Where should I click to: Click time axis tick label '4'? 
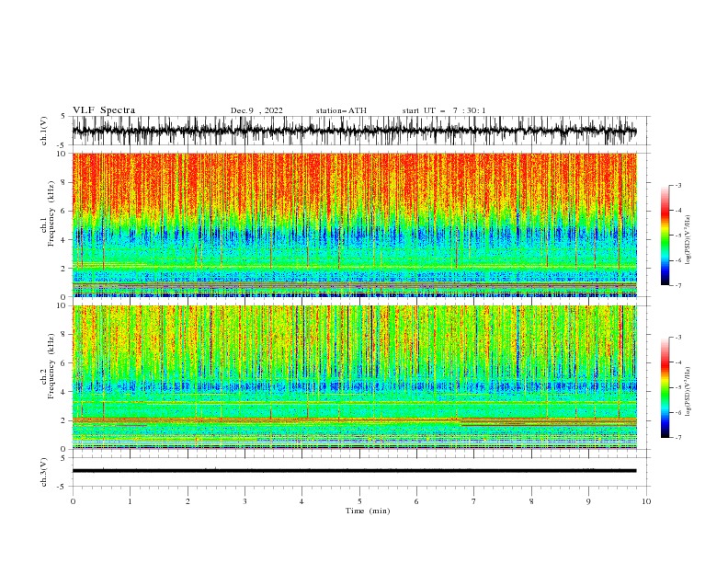pos(302,501)
